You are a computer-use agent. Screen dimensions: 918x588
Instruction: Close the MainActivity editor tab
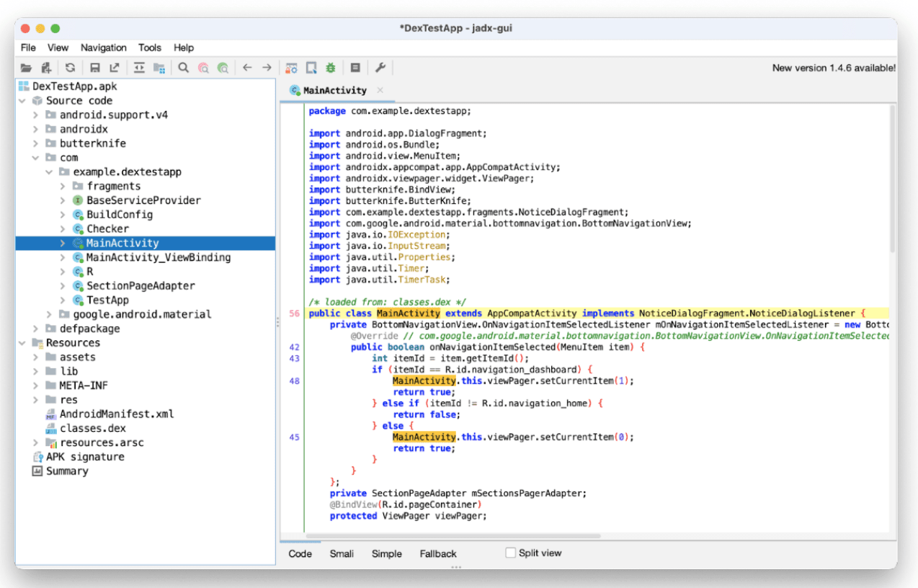tap(380, 90)
